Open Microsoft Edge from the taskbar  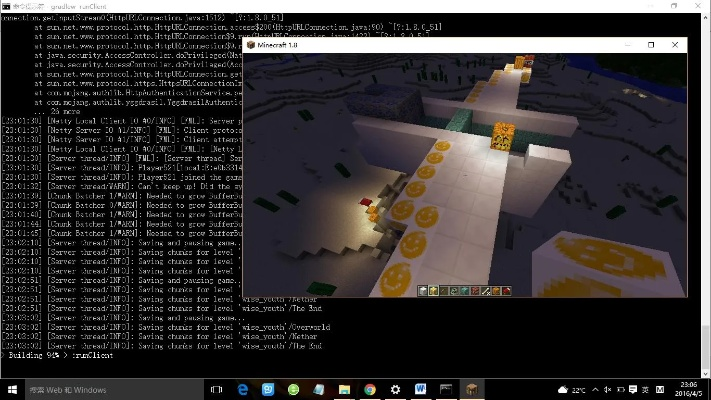(243, 389)
